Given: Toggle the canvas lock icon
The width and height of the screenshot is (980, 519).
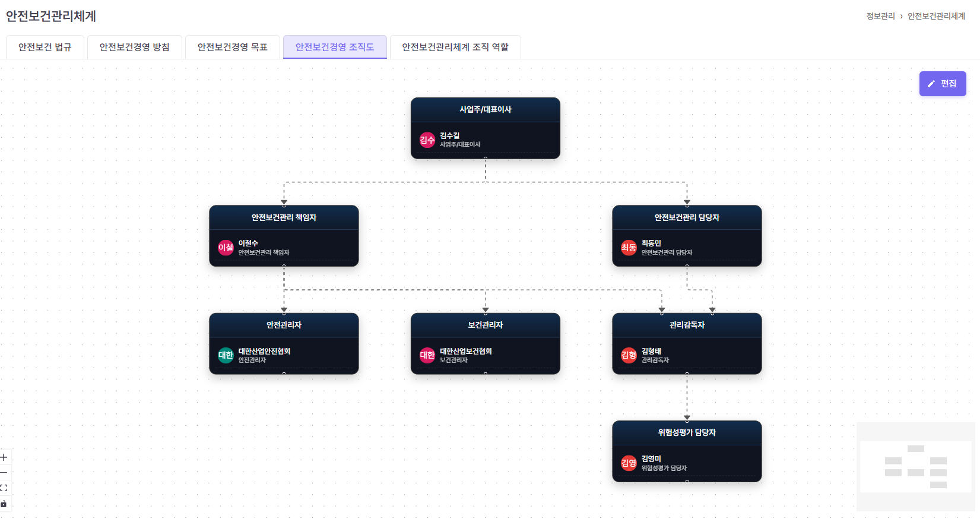Looking at the screenshot, I should [x=4, y=504].
